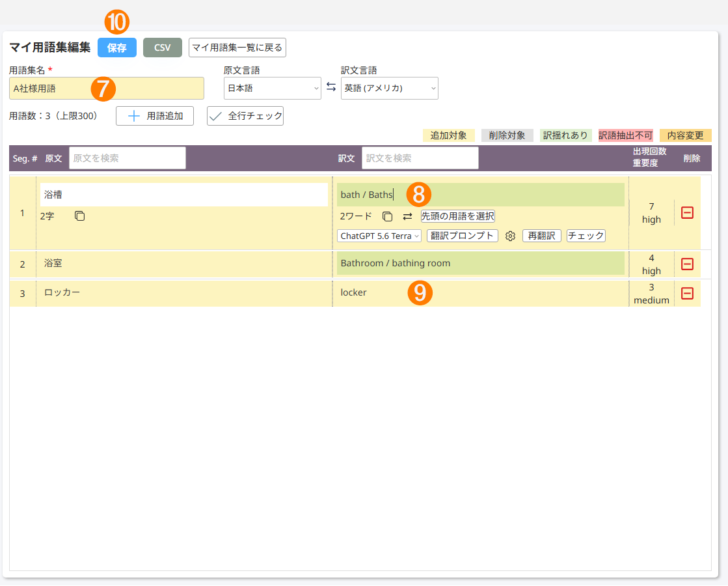Edit the 用語集名 field containing A社様用語
The width and height of the screenshot is (728, 586).
[x=106, y=89]
